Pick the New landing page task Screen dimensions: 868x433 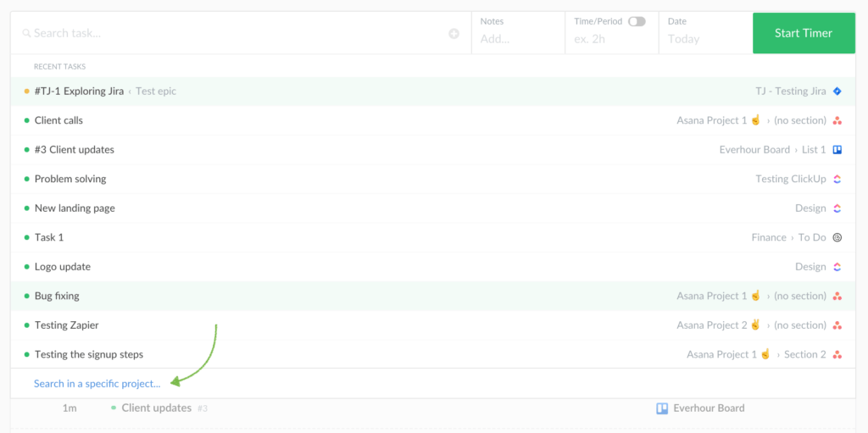pyautogui.click(x=75, y=208)
